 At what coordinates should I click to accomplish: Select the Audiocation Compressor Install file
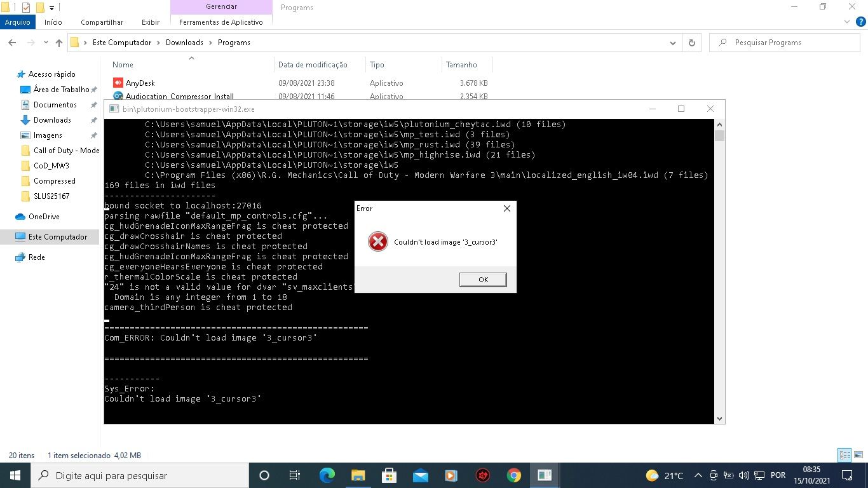pyautogui.click(x=179, y=97)
